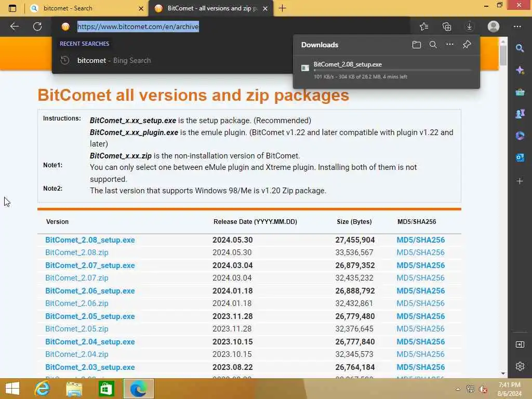Viewport: 532px width, 399px height.
Task: Open sidebar settings gear icon
Action: pos(520,366)
